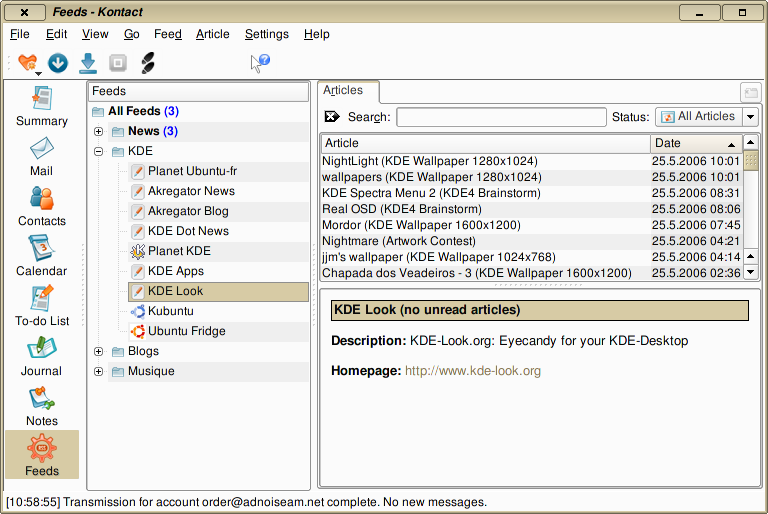This screenshot has width=768, height=514.
Task: Click the article list scrollbar handle
Action: point(750,160)
